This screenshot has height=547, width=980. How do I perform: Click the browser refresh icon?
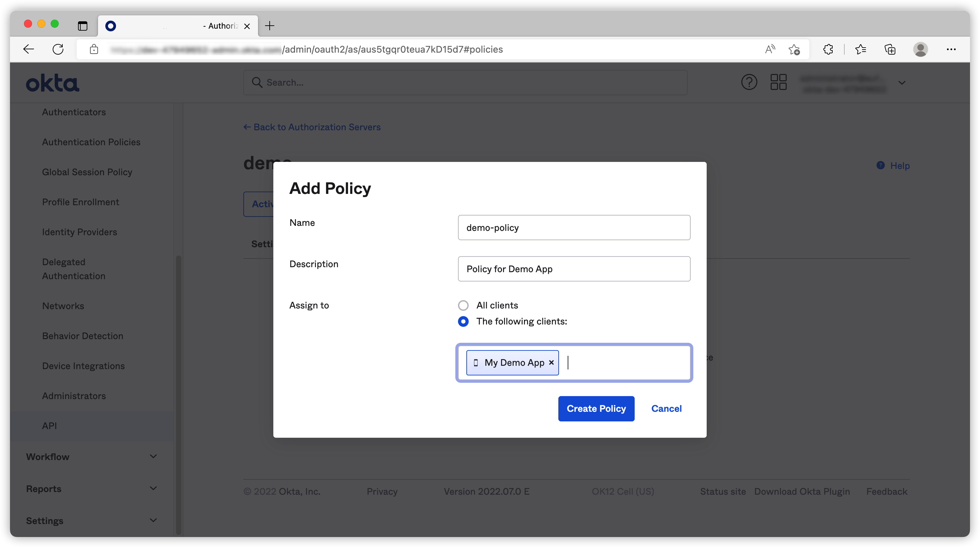(58, 49)
